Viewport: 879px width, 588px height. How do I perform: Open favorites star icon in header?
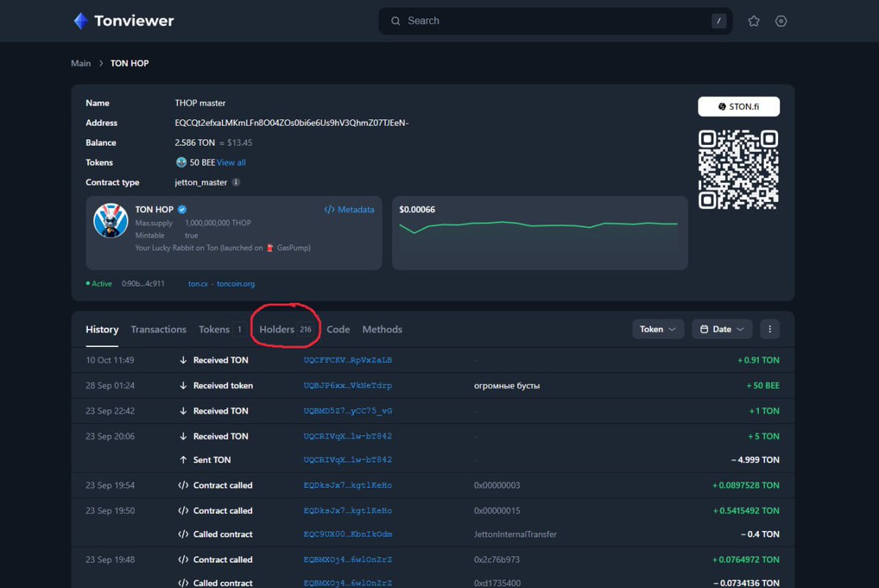[754, 21]
